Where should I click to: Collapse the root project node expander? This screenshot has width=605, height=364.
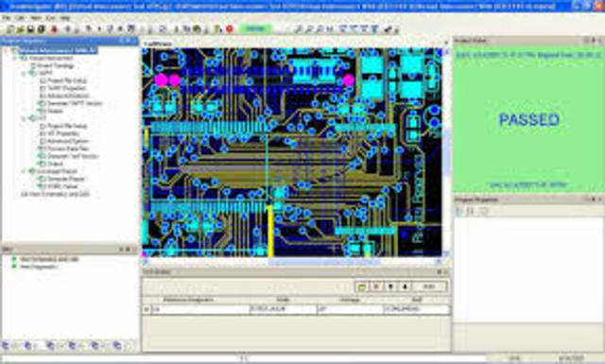[x=6, y=50]
